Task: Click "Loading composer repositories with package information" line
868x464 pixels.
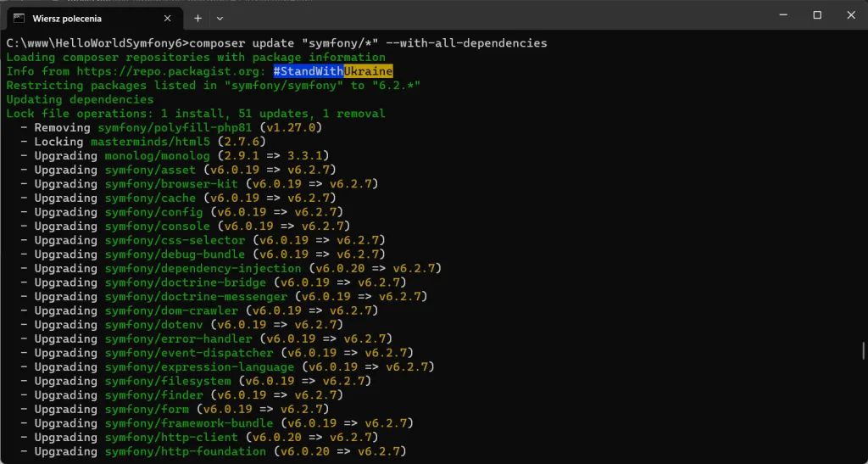Action: pyautogui.click(x=196, y=58)
